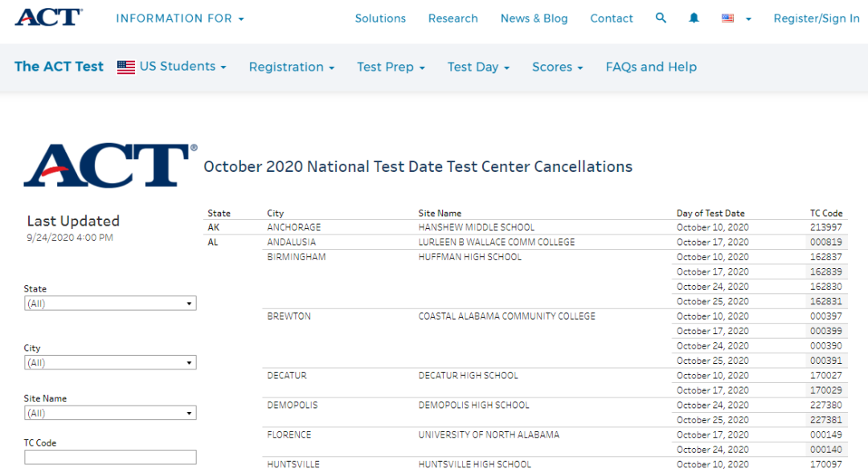Click the notification bell icon

click(694, 18)
